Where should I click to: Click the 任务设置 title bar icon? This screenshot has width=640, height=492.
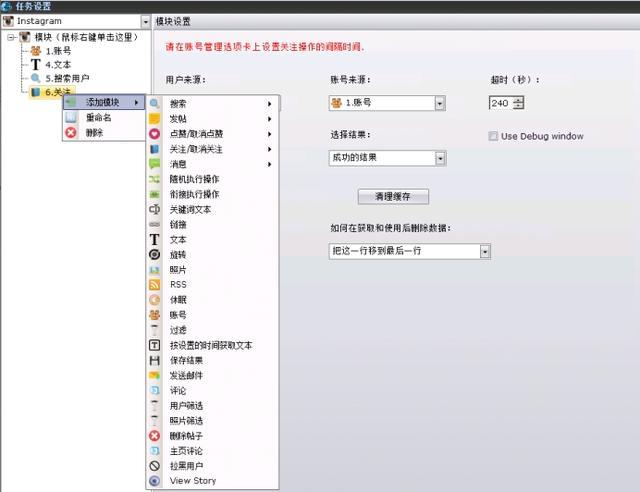pyautogui.click(x=7, y=6)
